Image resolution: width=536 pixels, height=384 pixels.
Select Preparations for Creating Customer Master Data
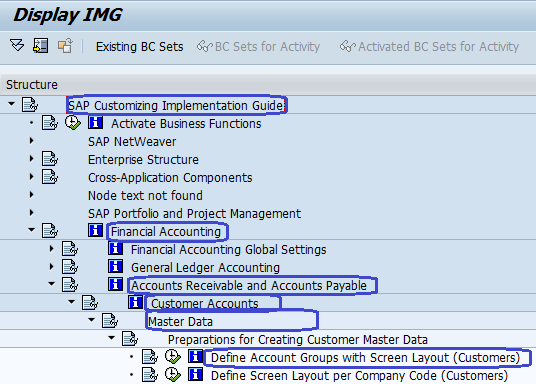tap(298, 340)
